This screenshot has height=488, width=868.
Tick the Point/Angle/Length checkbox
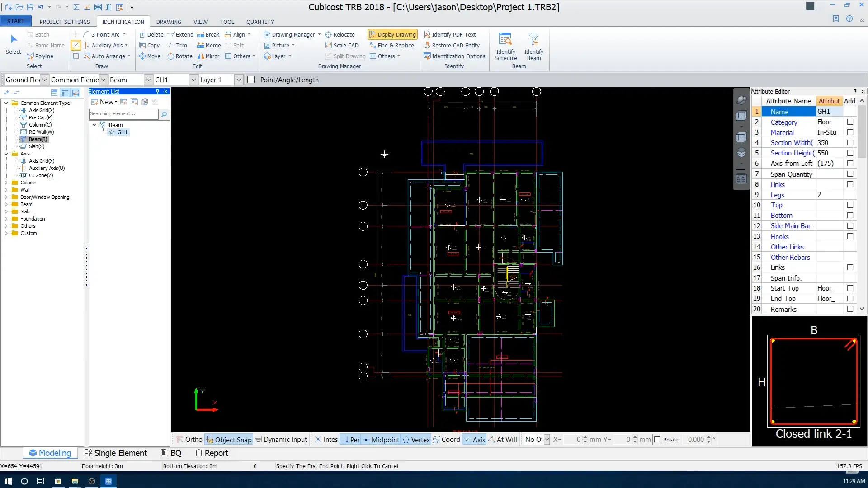tap(251, 80)
